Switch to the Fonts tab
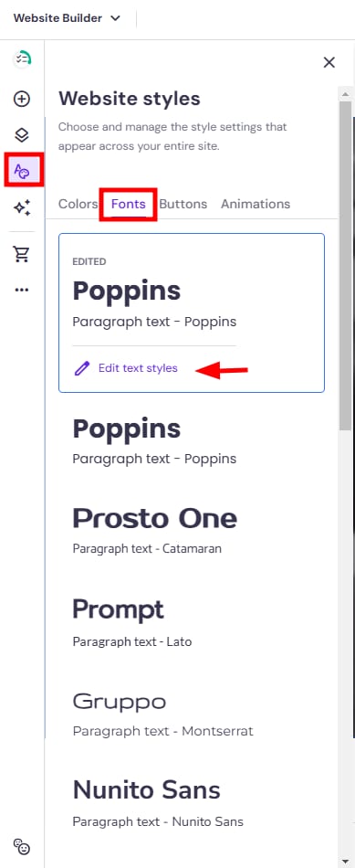 click(129, 204)
